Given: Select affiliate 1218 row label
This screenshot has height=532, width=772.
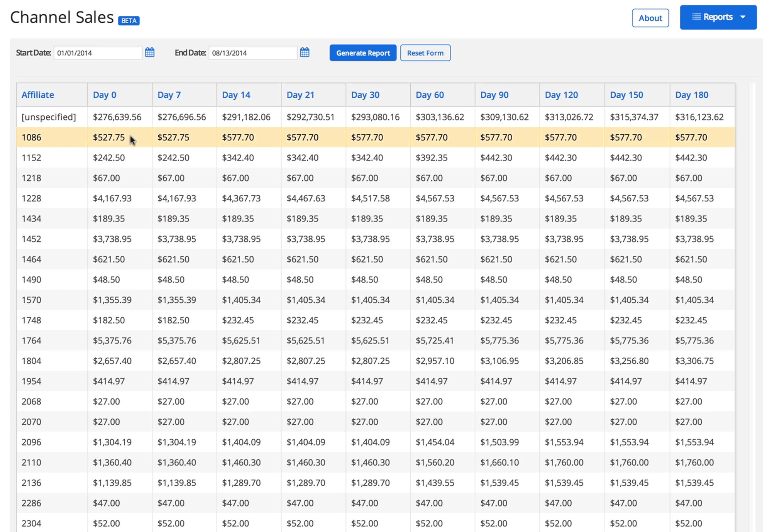Looking at the screenshot, I should click(x=31, y=178).
